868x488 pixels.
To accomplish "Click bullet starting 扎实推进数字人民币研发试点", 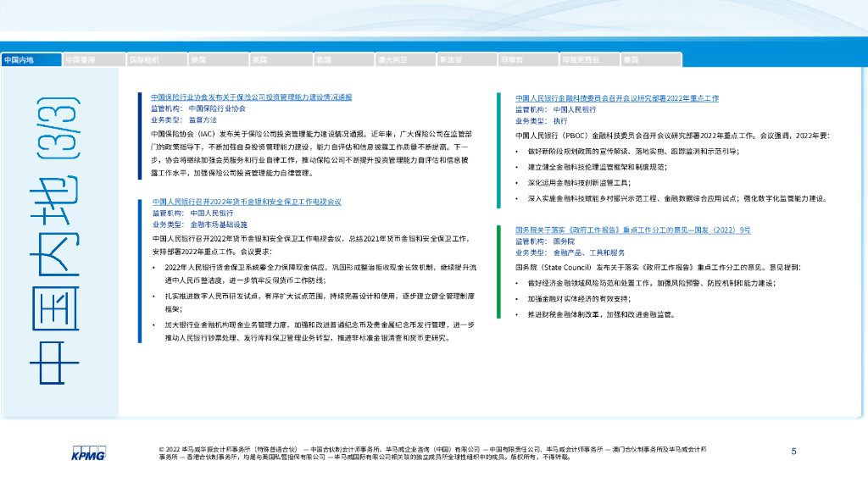I will 320,302.
